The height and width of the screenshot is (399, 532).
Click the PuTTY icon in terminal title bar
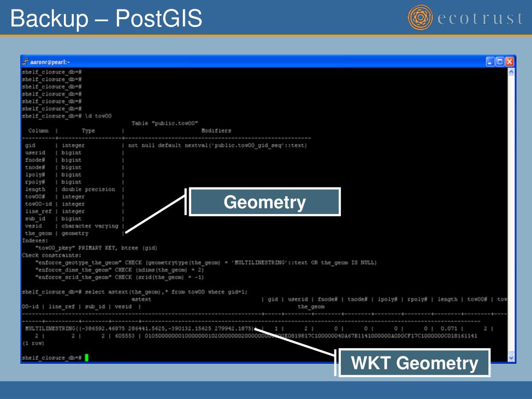[26, 62]
